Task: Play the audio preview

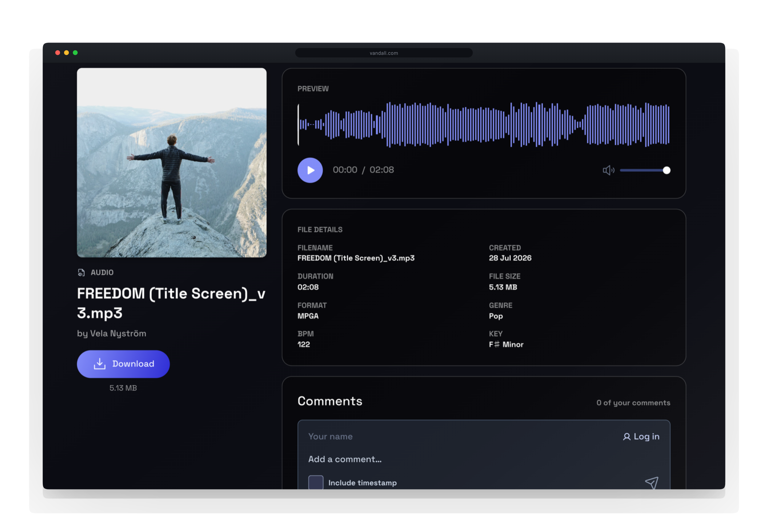Action: pos(310,170)
